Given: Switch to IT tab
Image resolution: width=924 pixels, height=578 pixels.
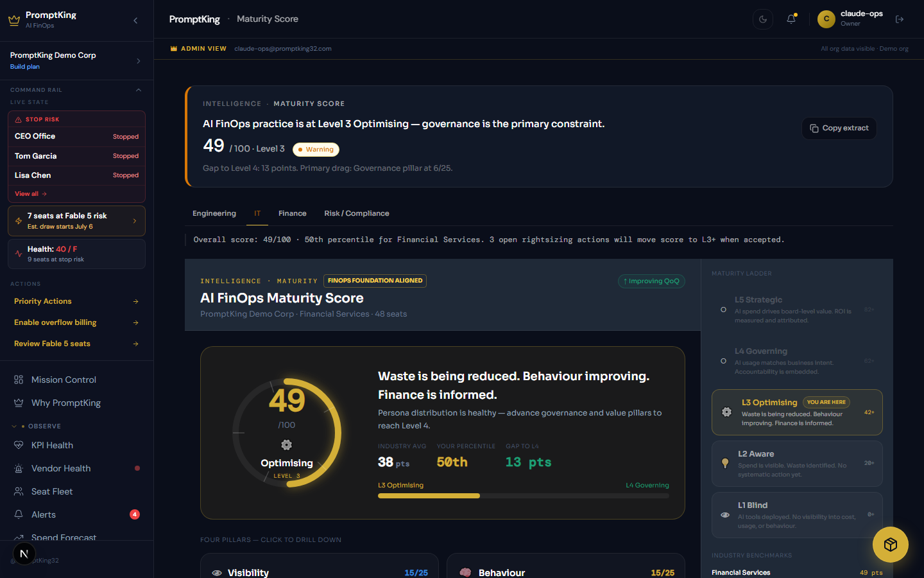Looking at the screenshot, I should point(257,213).
